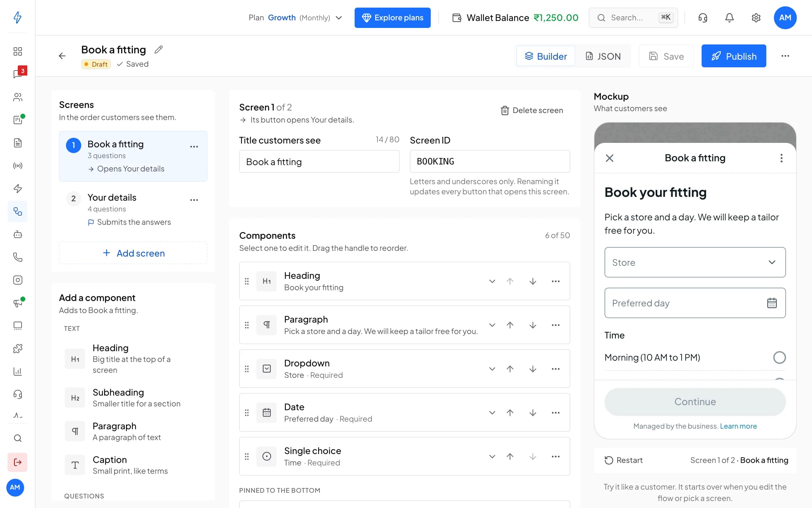Move Dropdown component down with the arrow

[533, 369]
